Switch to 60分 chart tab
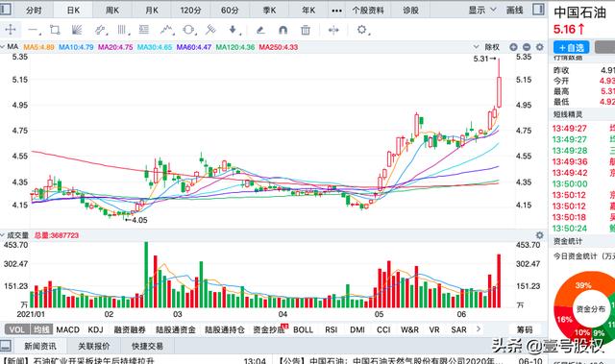 [x=230, y=11]
